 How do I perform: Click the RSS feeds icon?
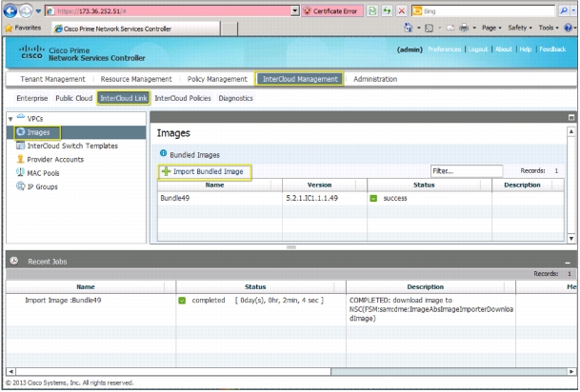click(x=430, y=28)
